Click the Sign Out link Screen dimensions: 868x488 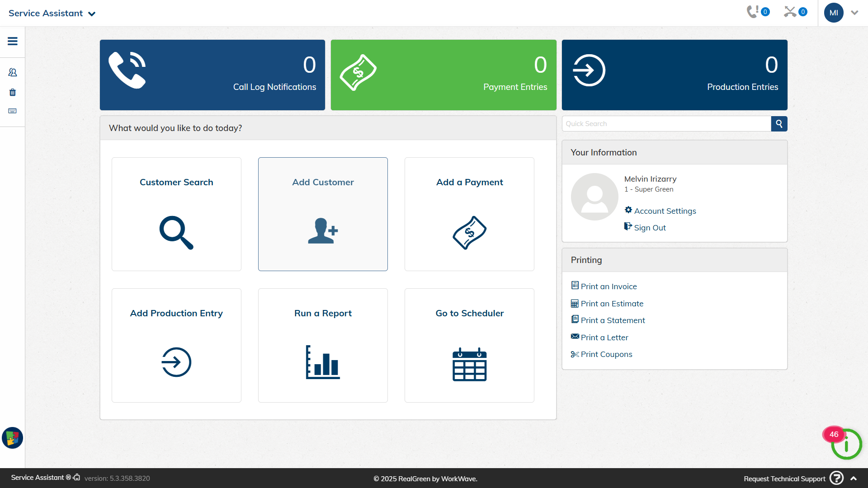click(x=650, y=228)
